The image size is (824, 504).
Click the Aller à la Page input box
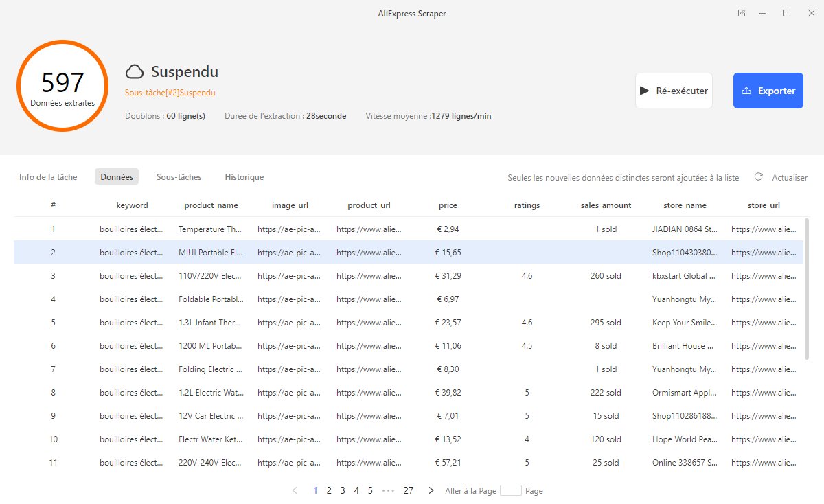pyautogui.click(x=511, y=490)
